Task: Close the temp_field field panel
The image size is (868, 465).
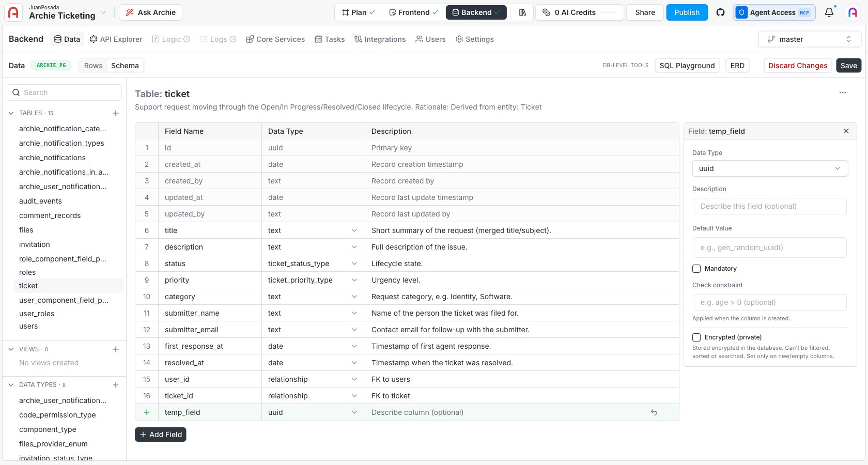Action: 846,131
